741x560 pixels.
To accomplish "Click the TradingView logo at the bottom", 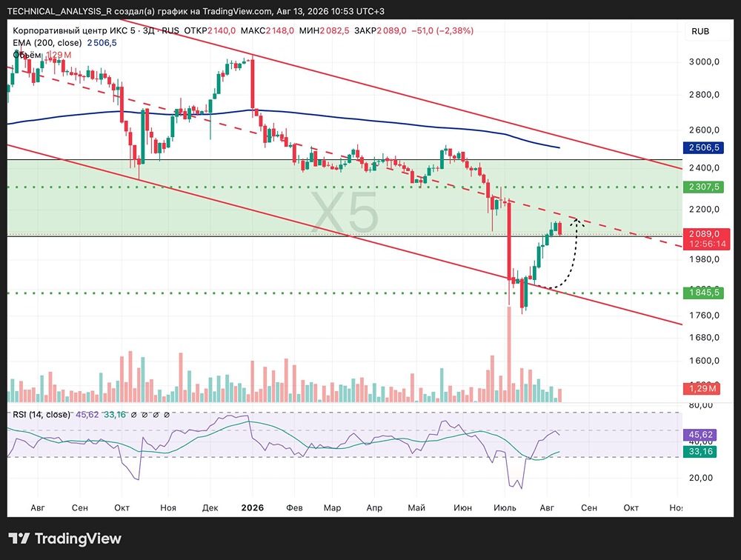I will (x=64, y=539).
